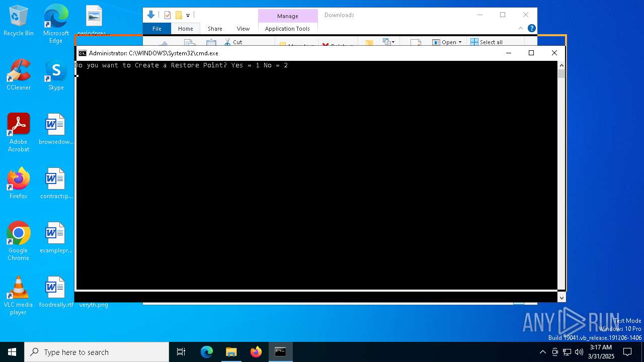Click the cmd scrollbar up arrow
This screenshot has width=644, height=362.
(561, 65)
